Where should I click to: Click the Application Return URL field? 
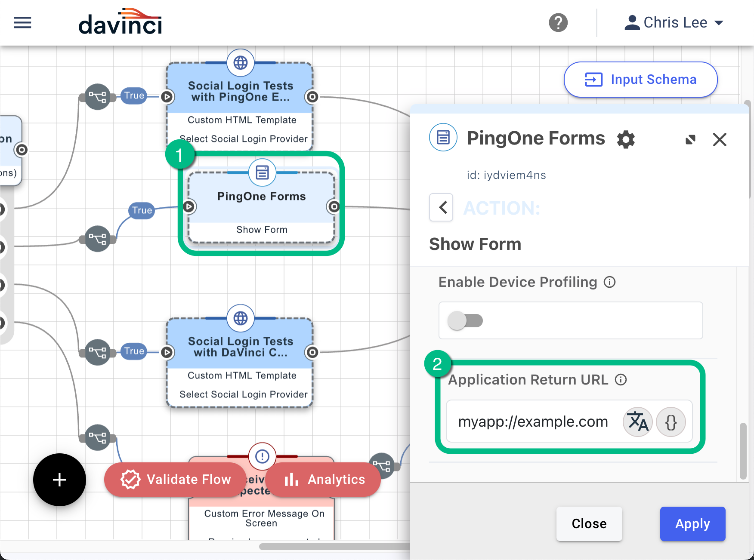[533, 422]
